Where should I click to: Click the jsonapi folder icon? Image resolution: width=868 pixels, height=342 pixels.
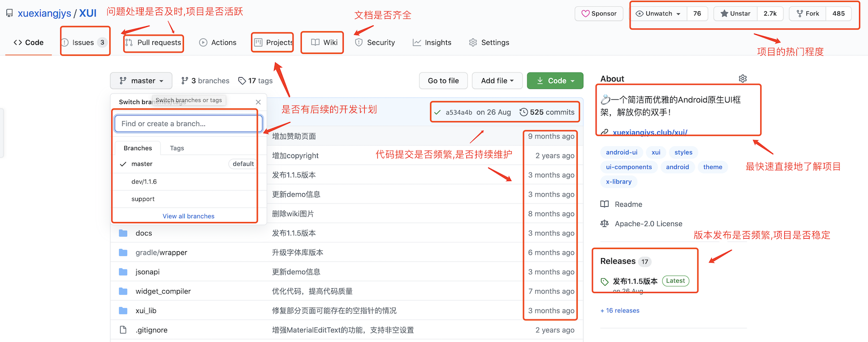pyautogui.click(x=123, y=272)
